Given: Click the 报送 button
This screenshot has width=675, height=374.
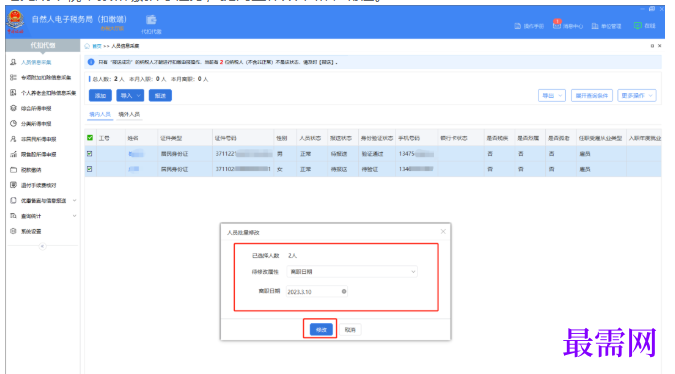Looking at the screenshot, I should tap(160, 96).
